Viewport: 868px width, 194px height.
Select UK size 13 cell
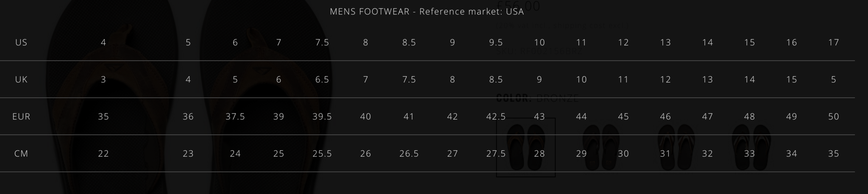click(x=707, y=80)
